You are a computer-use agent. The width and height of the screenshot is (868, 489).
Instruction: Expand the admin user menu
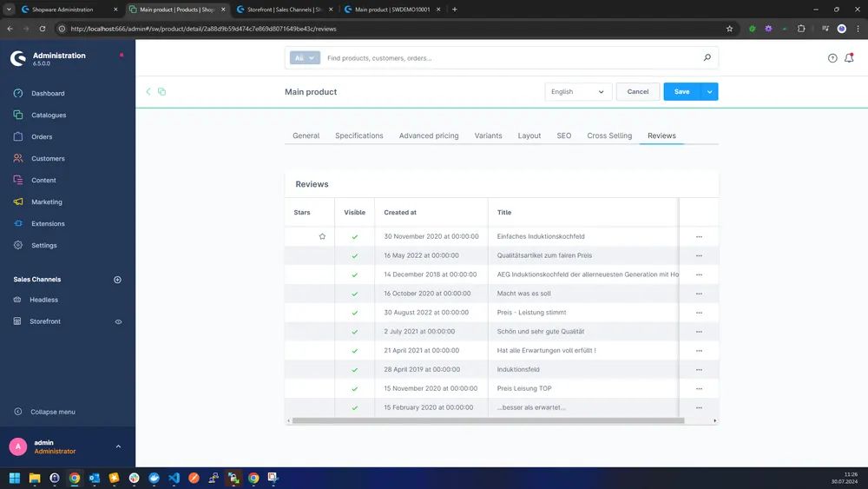point(118,446)
